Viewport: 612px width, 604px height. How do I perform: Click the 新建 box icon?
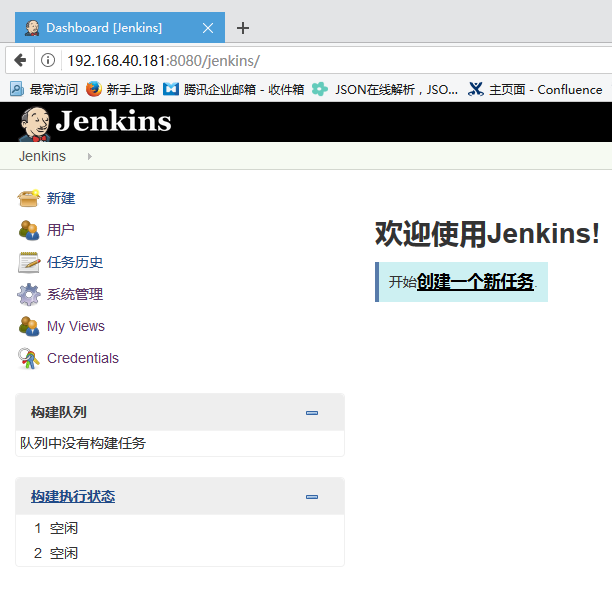pos(28,198)
